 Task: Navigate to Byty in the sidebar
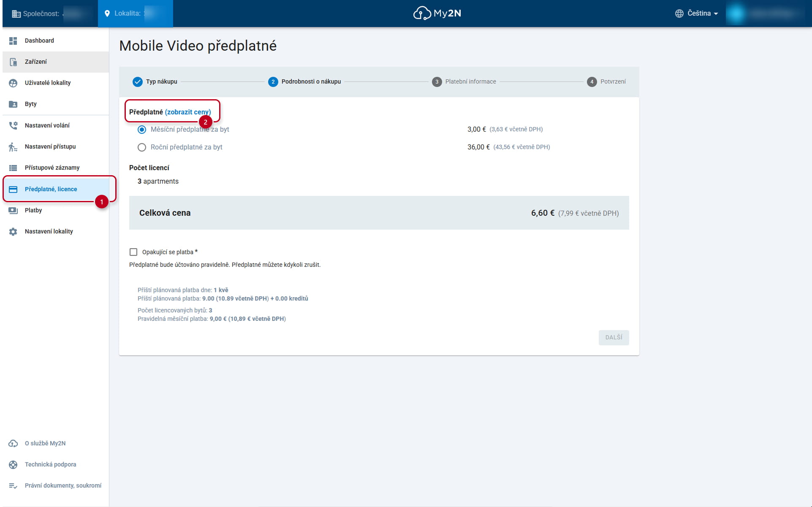pos(56,104)
